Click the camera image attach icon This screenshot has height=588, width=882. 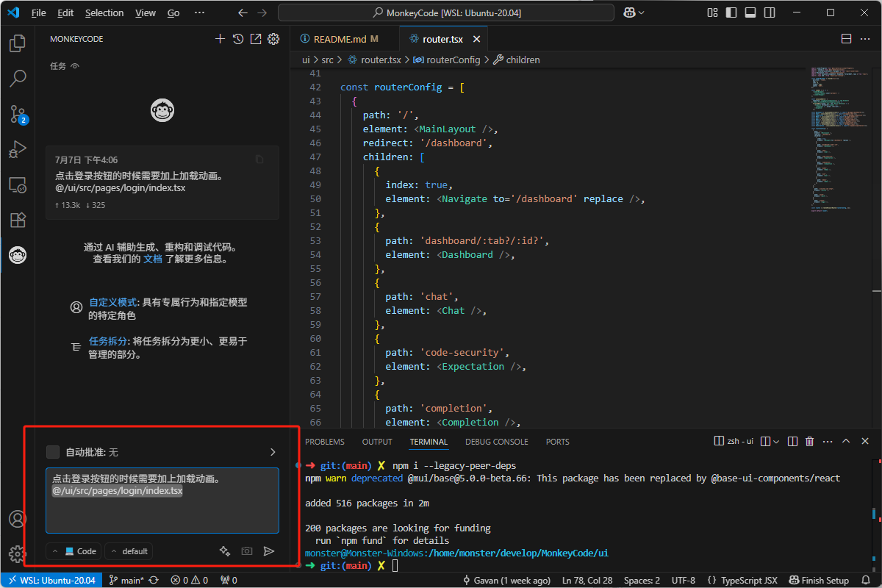click(x=247, y=551)
